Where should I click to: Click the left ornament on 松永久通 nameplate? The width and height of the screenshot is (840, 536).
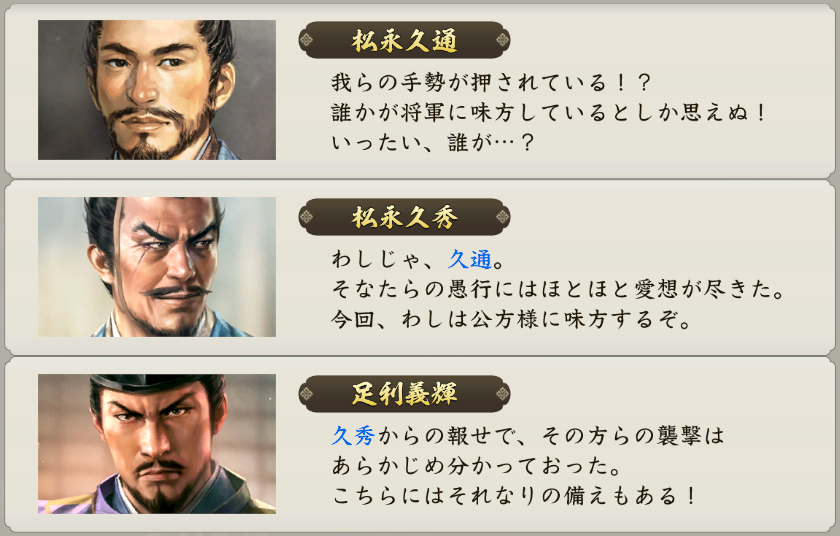coord(306,40)
